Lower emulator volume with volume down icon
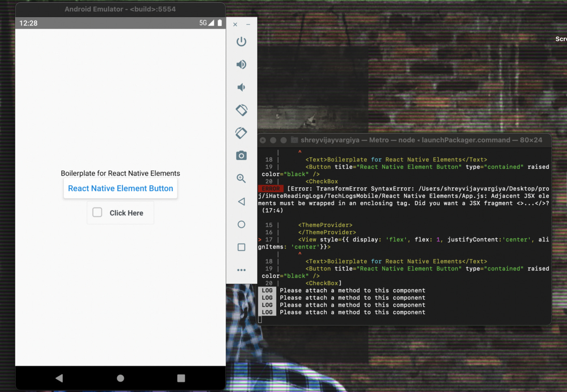The width and height of the screenshot is (567, 392). 241,87
